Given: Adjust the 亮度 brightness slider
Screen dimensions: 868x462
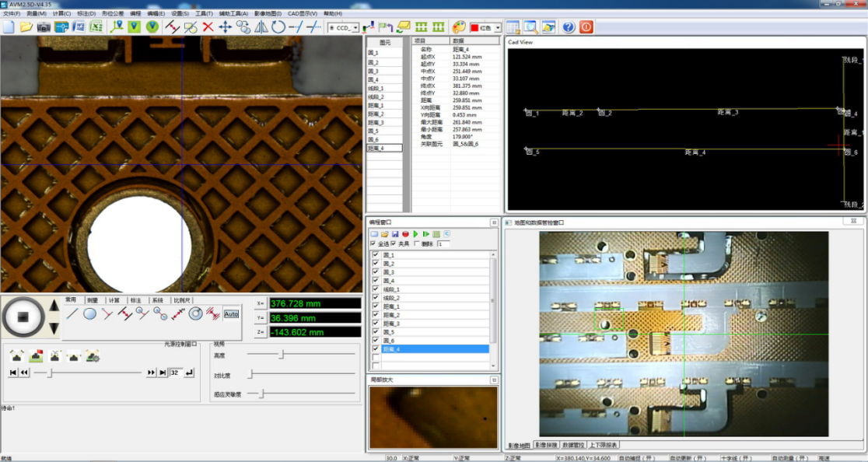Looking at the screenshot, I should point(282,355).
